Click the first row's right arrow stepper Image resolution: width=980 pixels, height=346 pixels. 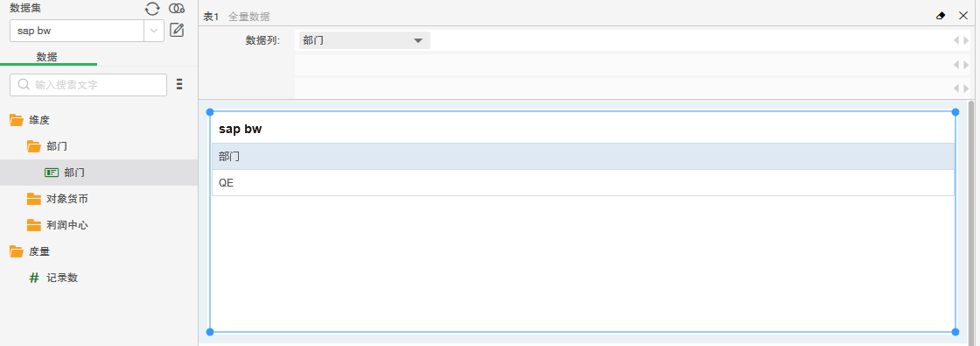[x=966, y=40]
